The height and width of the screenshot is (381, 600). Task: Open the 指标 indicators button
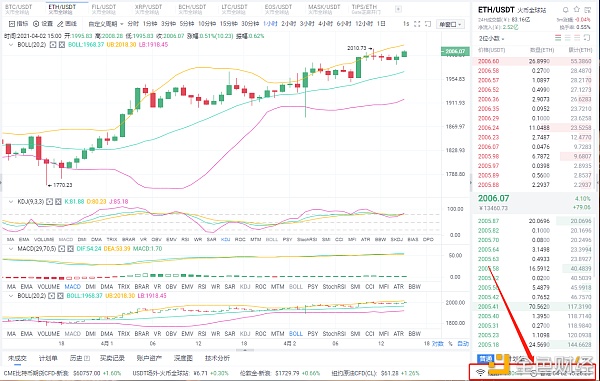18,24
